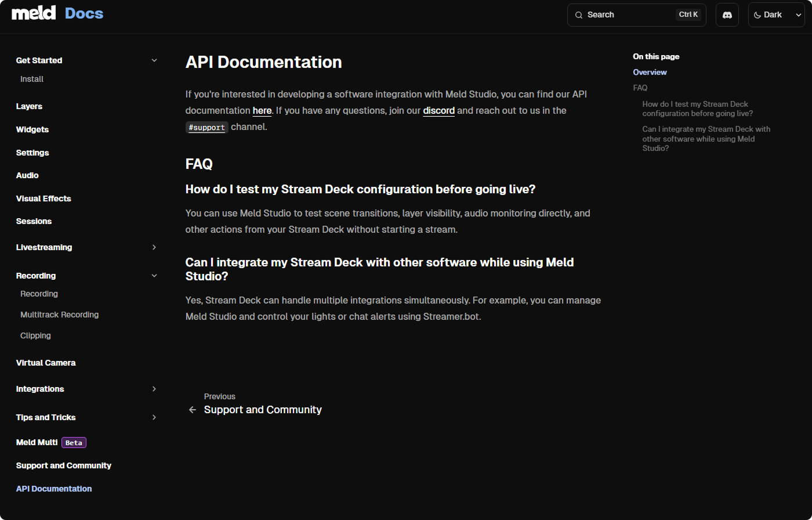Go to previous page Support and Community
Image resolution: width=812 pixels, height=520 pixels.
(x=262, y=410)
